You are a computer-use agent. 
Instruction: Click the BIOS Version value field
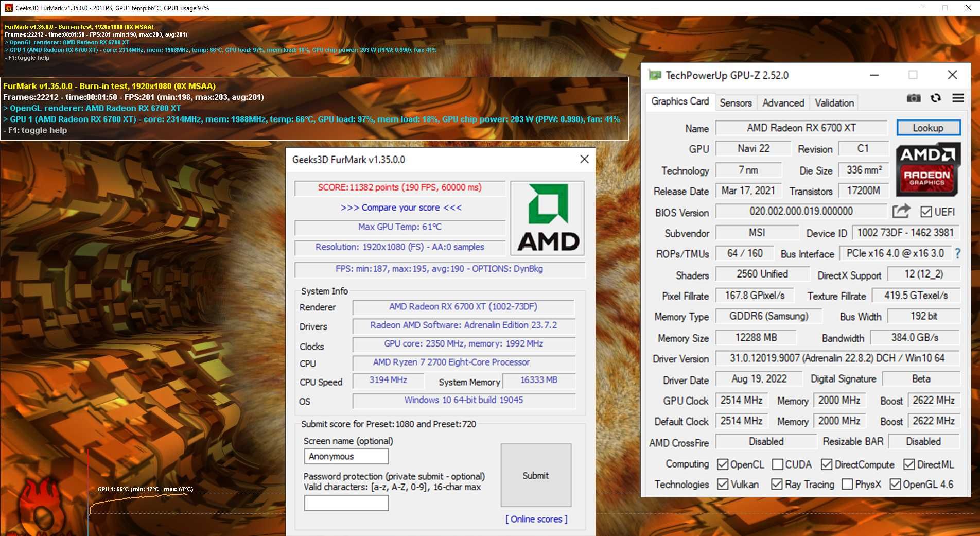pyautogui.click(x=801, y=211)
